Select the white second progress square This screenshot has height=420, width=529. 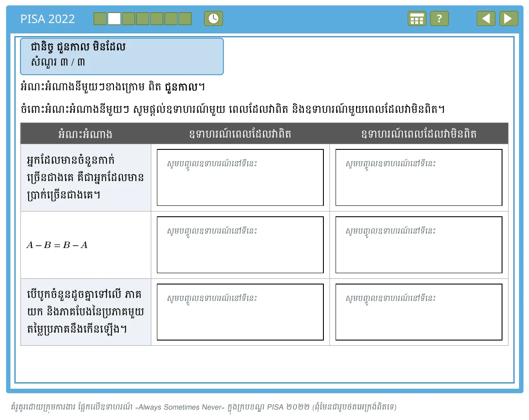pos(114,19)
